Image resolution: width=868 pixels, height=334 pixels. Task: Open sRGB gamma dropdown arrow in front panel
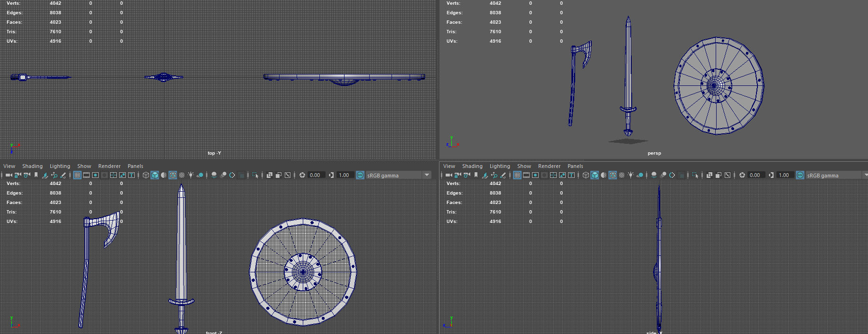pyautogui.click(x=427, y=175)
